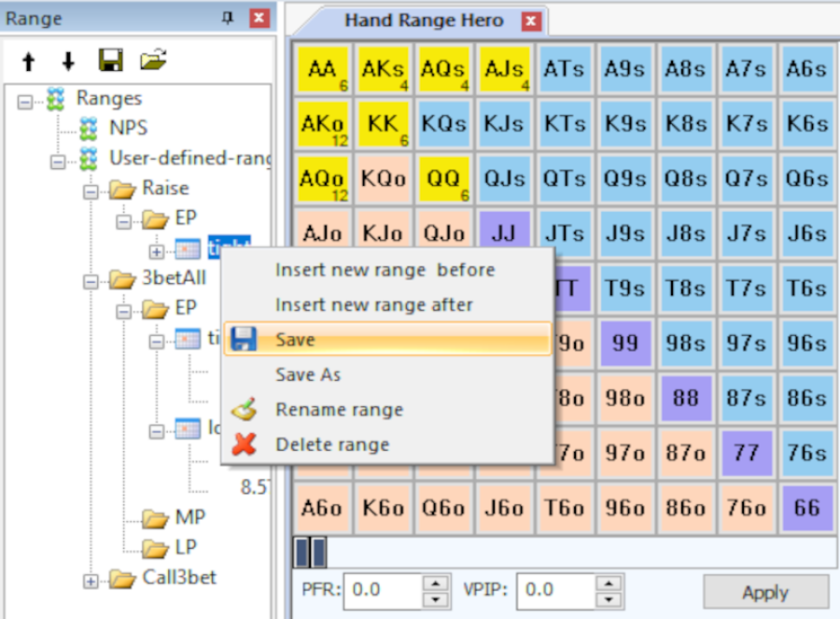Collapse the Raise folder
Screen dimensions: 840x619
91,190
